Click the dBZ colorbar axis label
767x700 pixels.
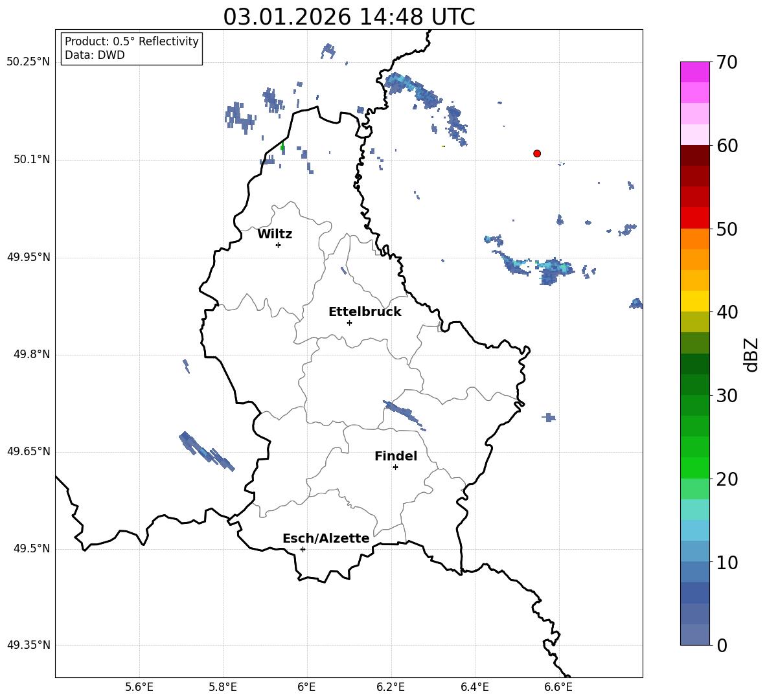click(x=751, y=354)
